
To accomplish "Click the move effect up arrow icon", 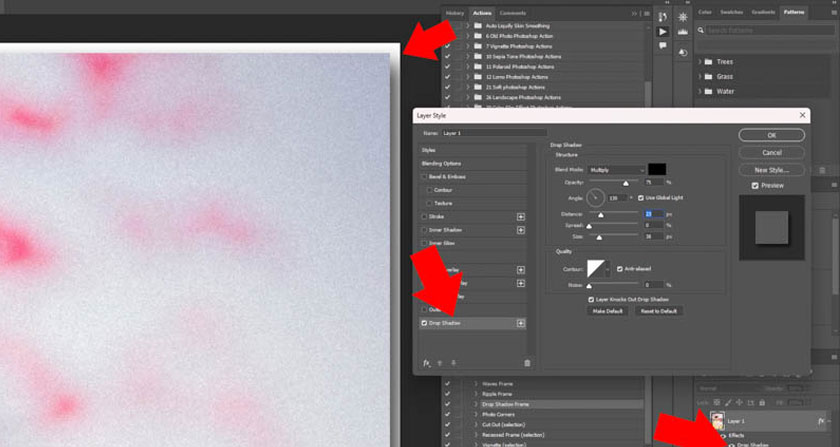I will point(440,363).
